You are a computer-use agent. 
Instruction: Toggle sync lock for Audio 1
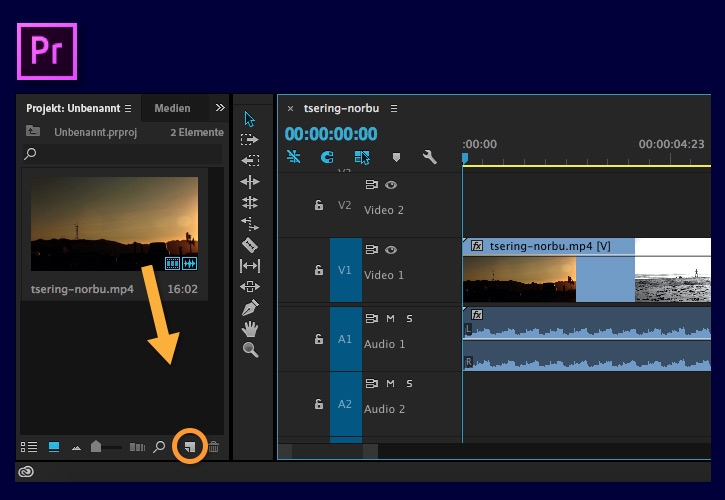(371, 318)
